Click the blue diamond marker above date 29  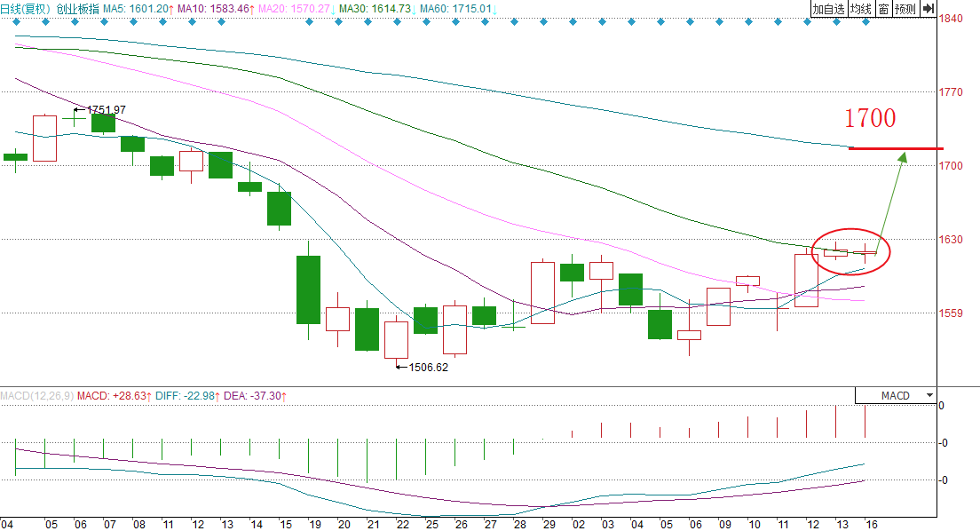pos(544,22)
